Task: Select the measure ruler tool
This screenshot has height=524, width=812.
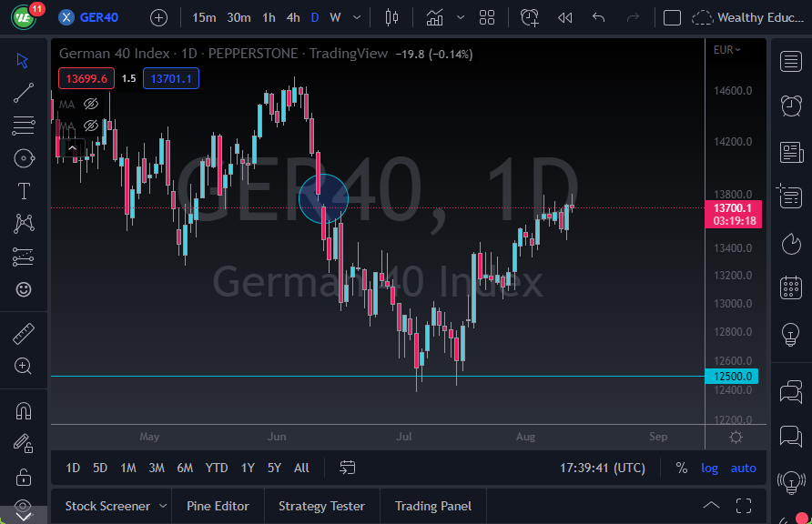Action: coord(24,334)
